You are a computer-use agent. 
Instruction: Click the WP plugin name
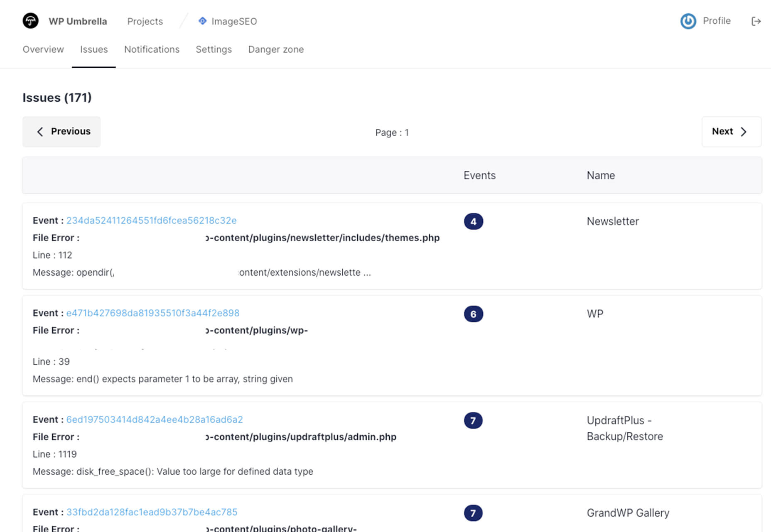[x=595, y=314]
